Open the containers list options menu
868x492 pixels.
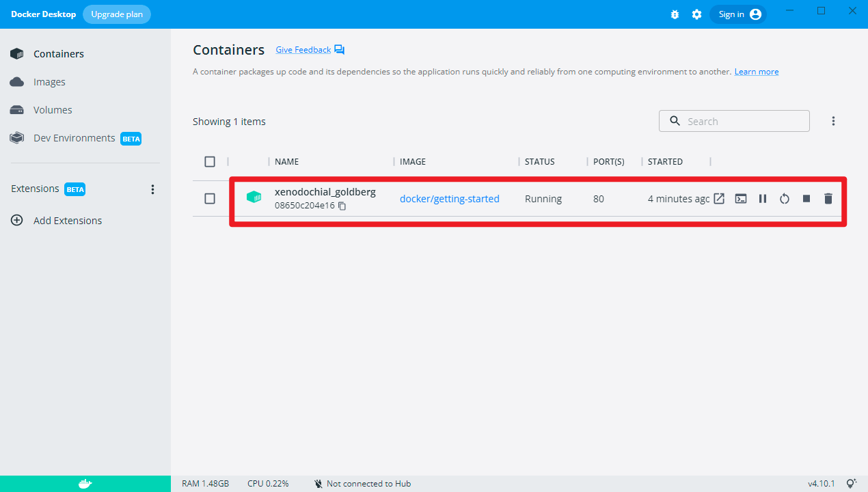coord(834,121)
